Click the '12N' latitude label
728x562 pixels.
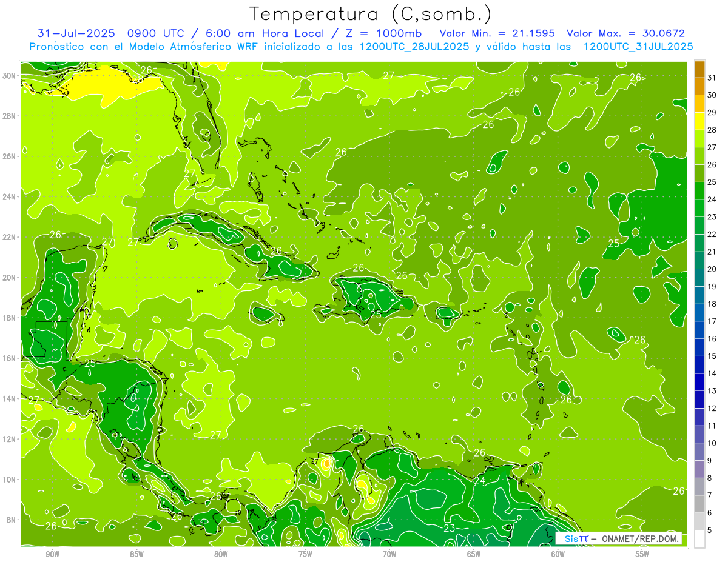[x=9, y=439]
